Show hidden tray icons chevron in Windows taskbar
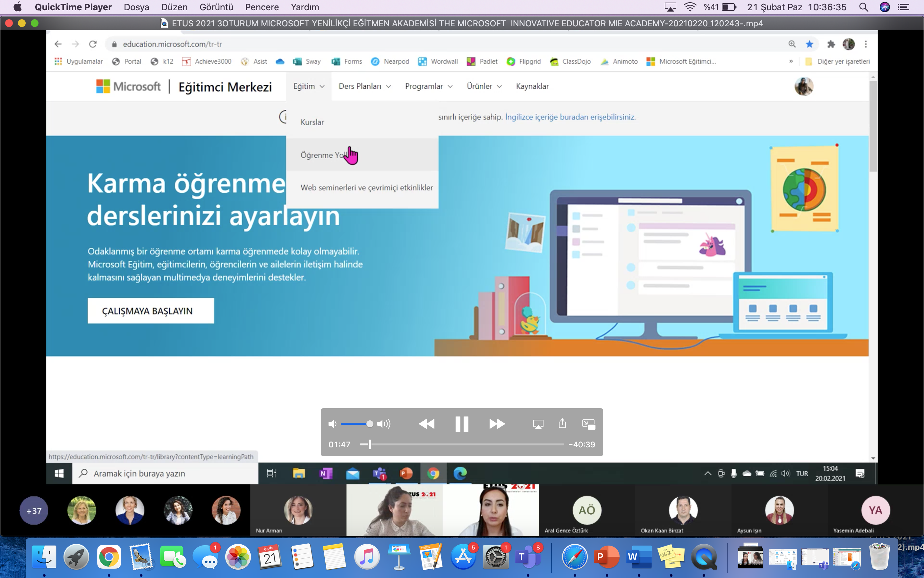Viewport: 924px width, 578px height. pyautogui.click(x=707, y=474)
